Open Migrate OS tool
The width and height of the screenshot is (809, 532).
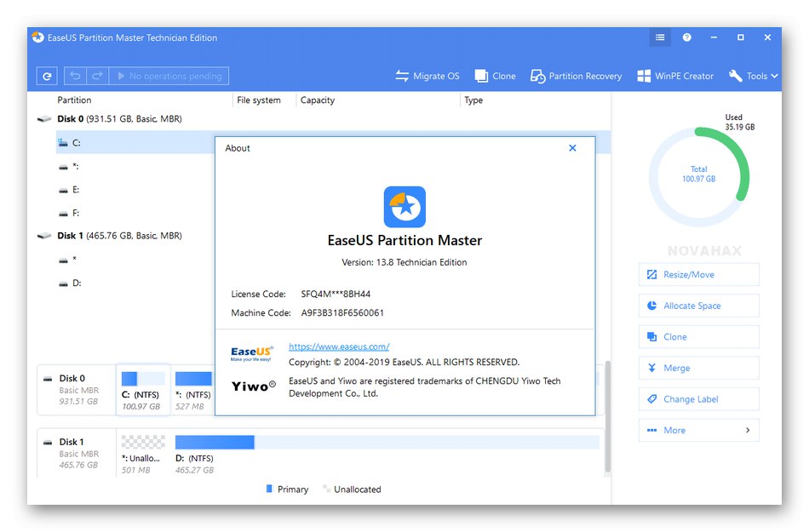[x=427, y=76]
